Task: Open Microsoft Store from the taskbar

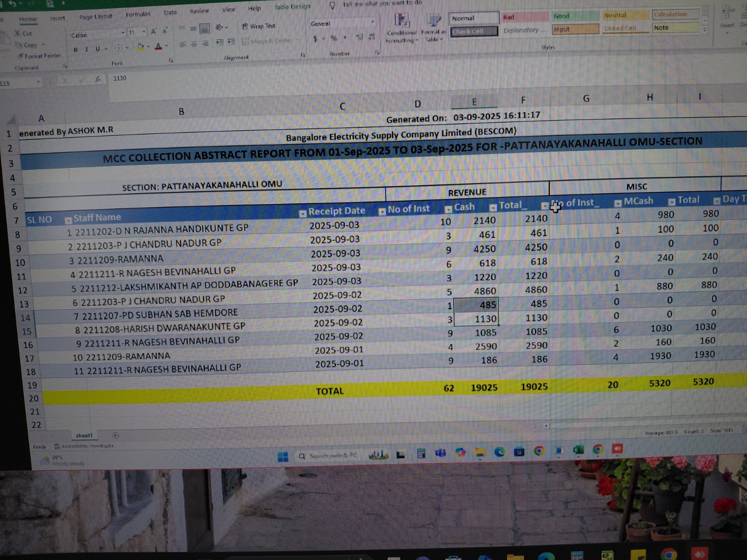Action: [519, 451]
